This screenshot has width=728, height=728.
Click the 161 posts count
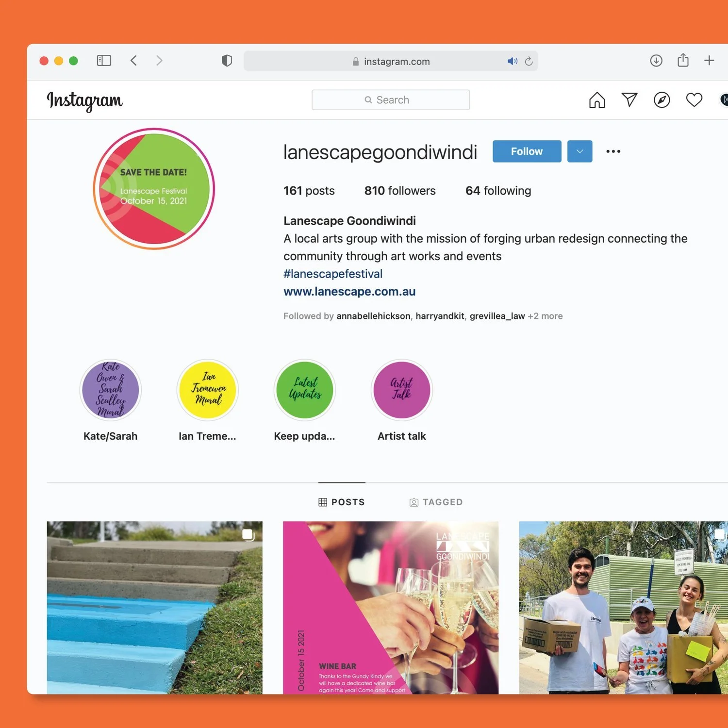coord(309,191)
